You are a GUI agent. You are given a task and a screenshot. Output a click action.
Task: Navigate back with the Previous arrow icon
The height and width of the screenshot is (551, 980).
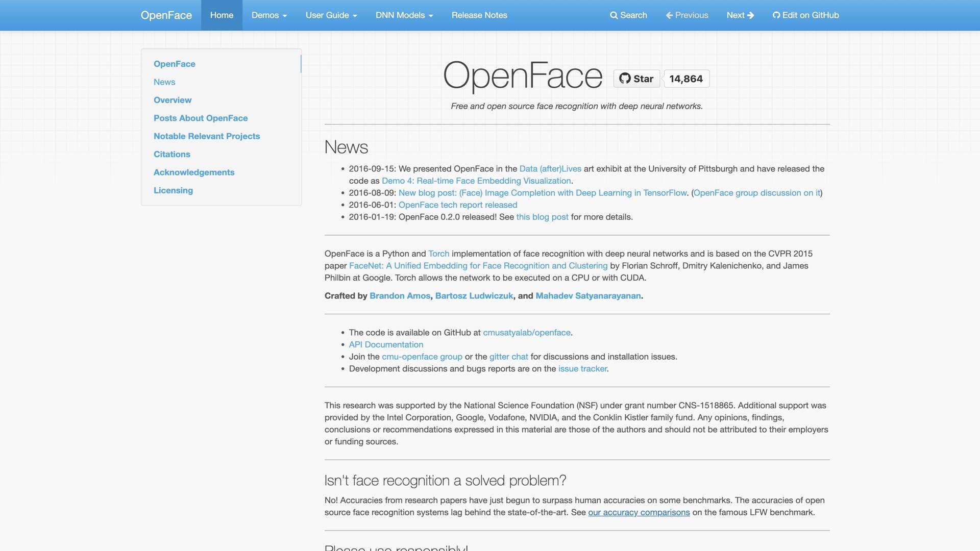coord(669,15)
